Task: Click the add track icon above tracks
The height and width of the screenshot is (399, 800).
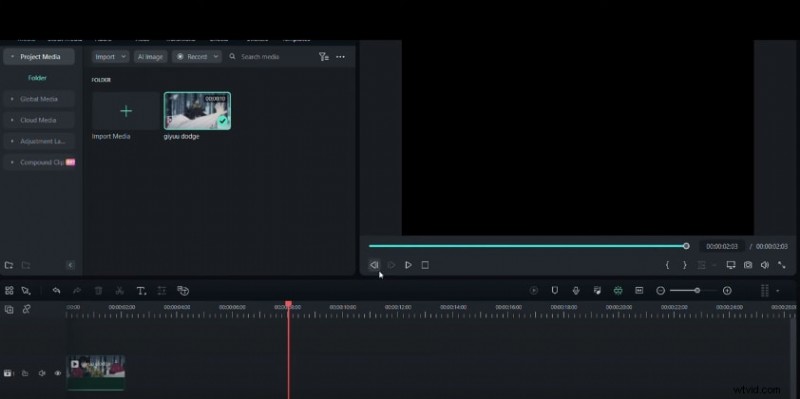Action: pos(9,309)
